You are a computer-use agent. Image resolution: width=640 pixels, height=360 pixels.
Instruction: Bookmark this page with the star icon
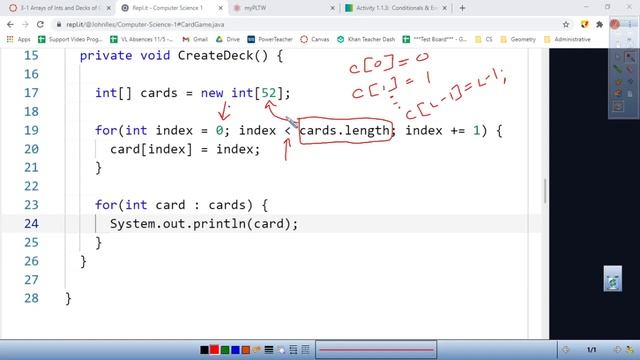[x=566, y=24]
